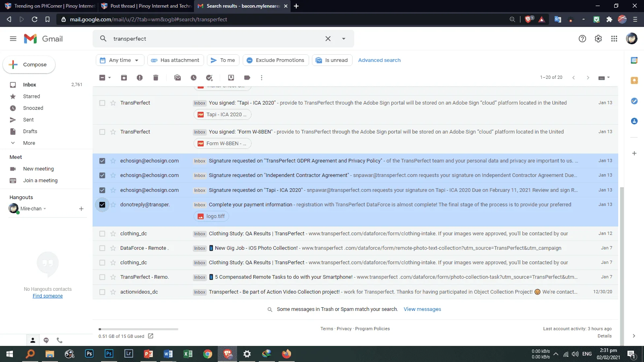Open Google Calendar side panel

point(634,60)
